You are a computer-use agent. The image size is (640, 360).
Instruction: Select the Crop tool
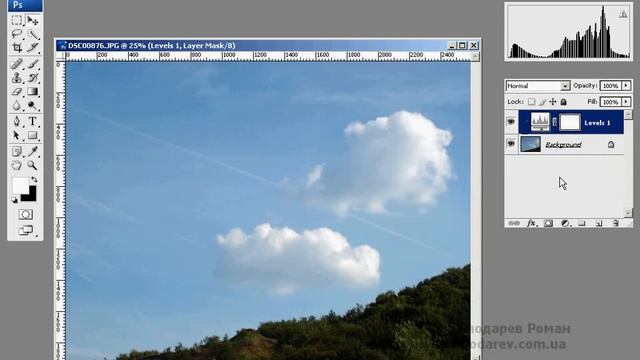coord(17,47)
